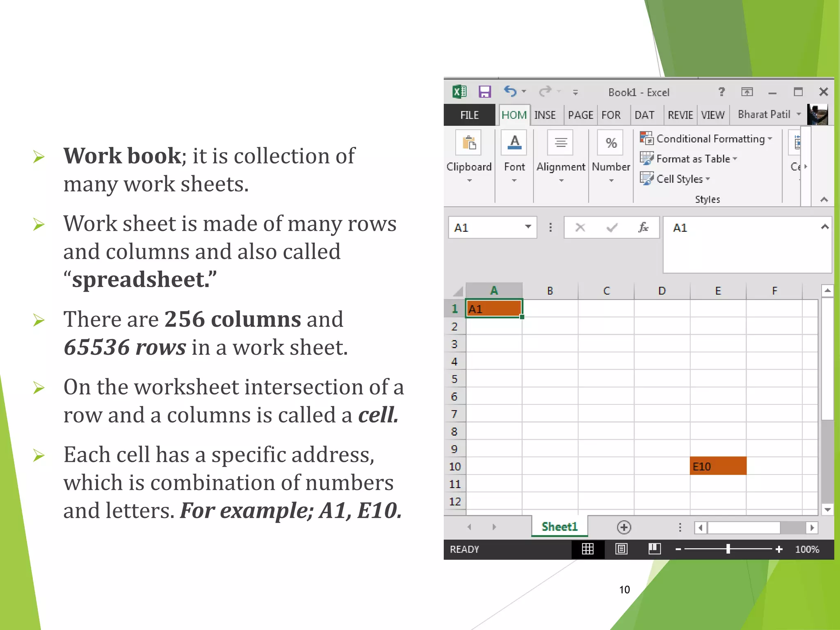
Task: Switch to the HOME ribbon tab
Action: 514,115
